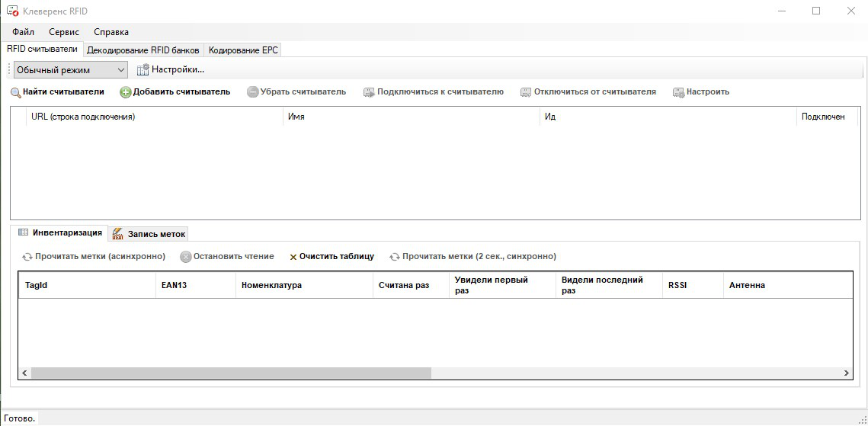Click Read tags 2 sec synchronously button

pyautogui.click(x=472, y=257)
